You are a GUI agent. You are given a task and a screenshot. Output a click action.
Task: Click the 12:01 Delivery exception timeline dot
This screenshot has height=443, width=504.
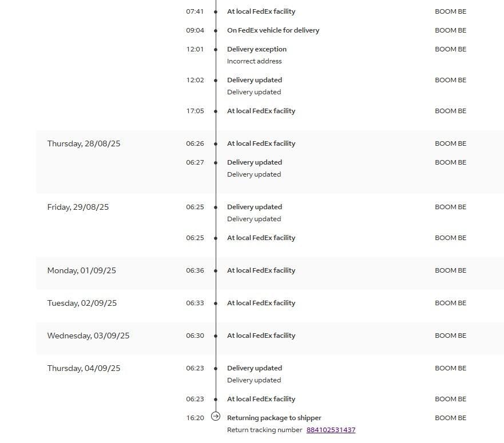(x=216, y=49)
